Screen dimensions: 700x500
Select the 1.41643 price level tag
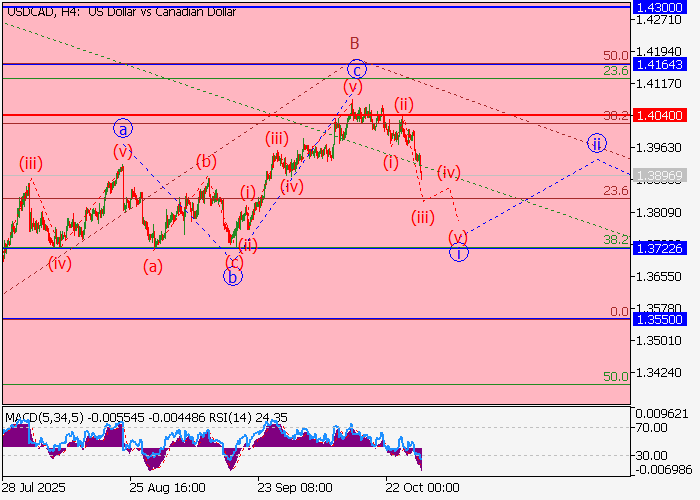[x=663, y=64]
